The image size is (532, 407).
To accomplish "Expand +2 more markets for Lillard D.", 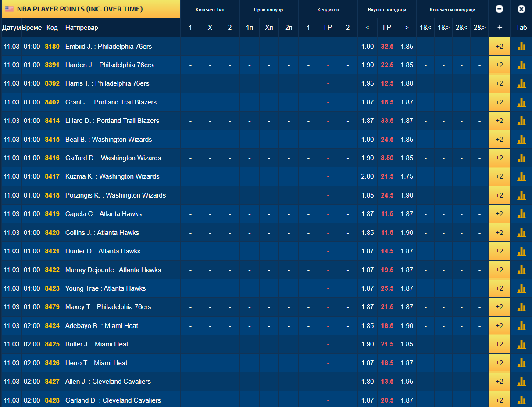I will [499, 121].
